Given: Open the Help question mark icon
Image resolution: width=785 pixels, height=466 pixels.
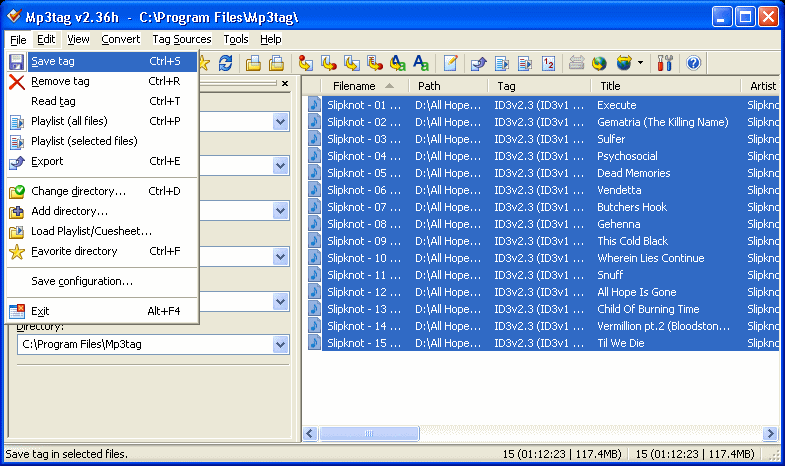Looking at the screenshot, I should click(693, 63).
